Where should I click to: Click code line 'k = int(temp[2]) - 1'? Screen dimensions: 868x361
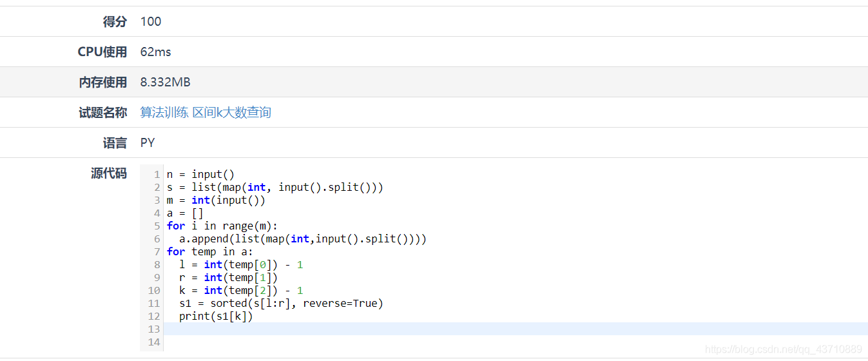pyautogui.click(x=241, y=290)
